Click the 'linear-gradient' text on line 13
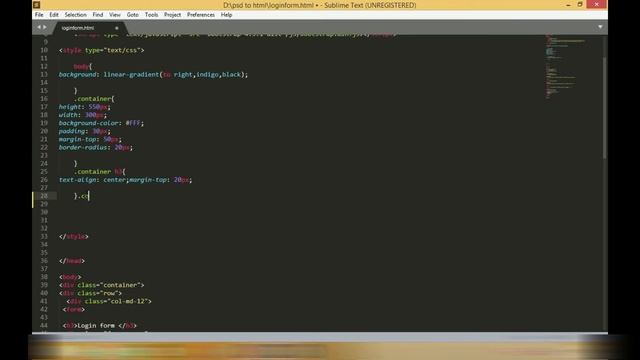The image size is (640, 360). click(131, 74)
